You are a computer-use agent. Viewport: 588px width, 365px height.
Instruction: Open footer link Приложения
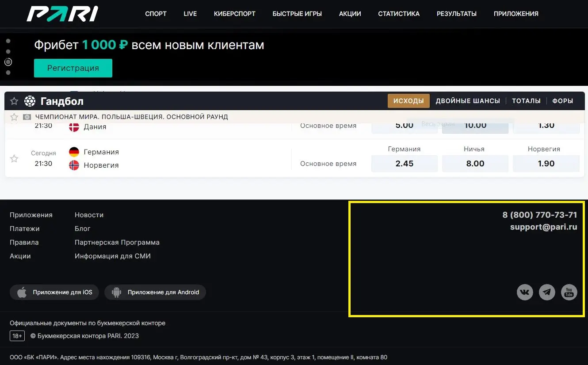coord(31,215)
